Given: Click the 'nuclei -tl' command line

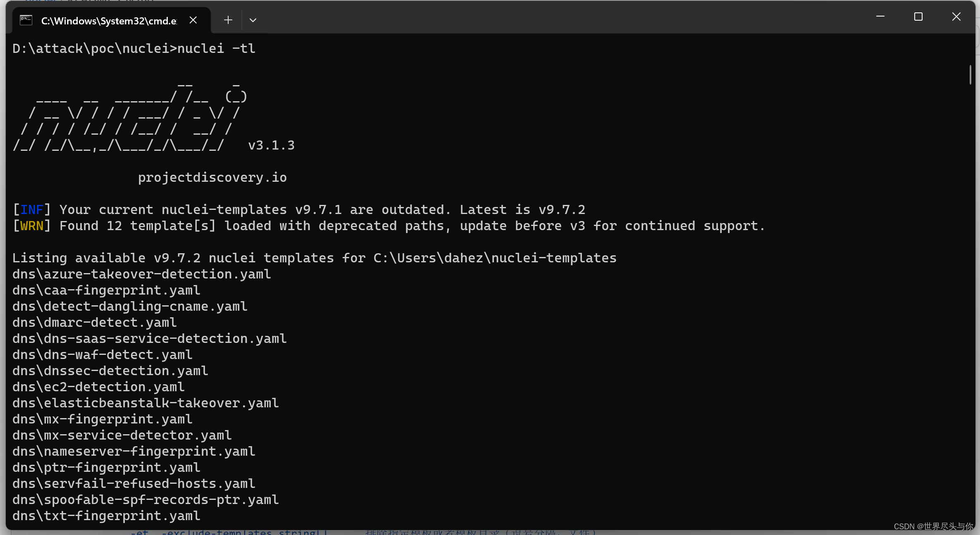Looking at the screenshot, I should 134,48.
